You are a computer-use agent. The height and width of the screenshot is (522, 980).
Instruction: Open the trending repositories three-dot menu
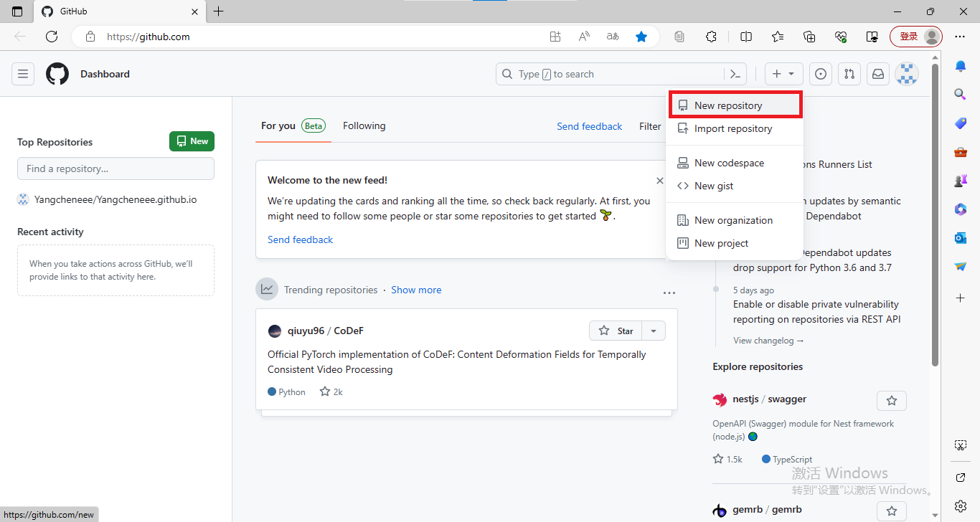(669, 293)
